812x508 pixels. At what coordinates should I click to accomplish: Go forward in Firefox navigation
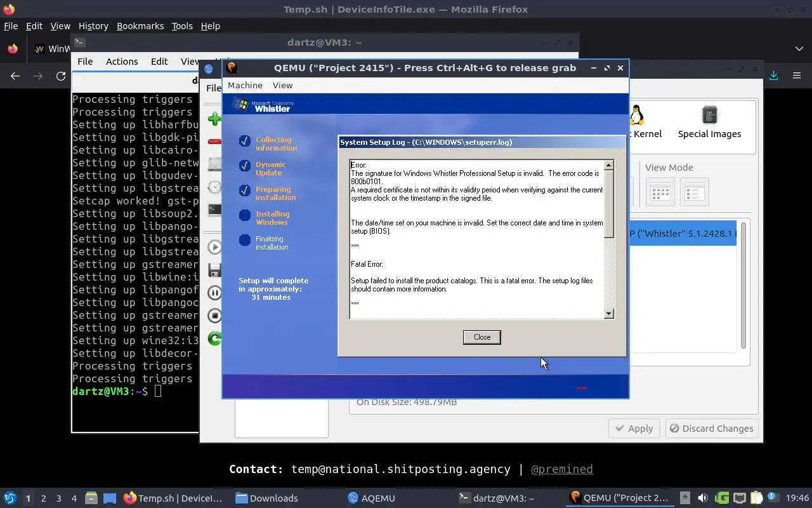(x=38, y=76)
